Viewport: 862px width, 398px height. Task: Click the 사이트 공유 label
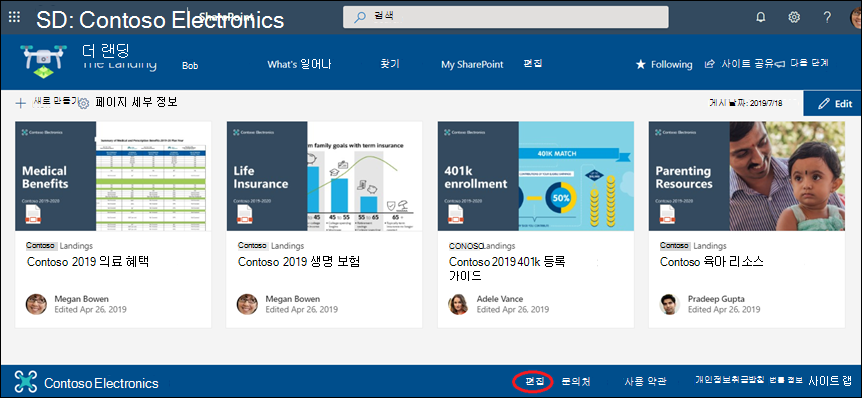[747, 64]
